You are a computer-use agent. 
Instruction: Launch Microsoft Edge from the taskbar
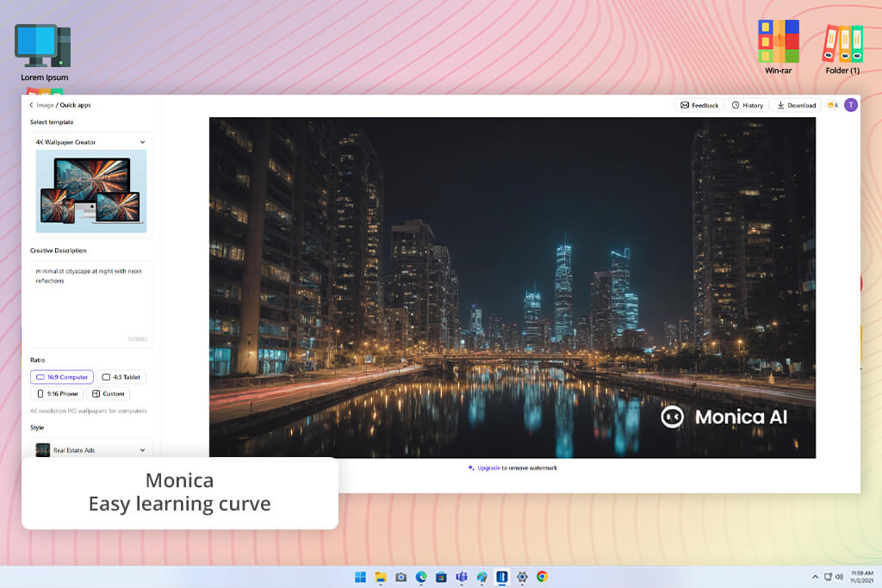point(420,577)
